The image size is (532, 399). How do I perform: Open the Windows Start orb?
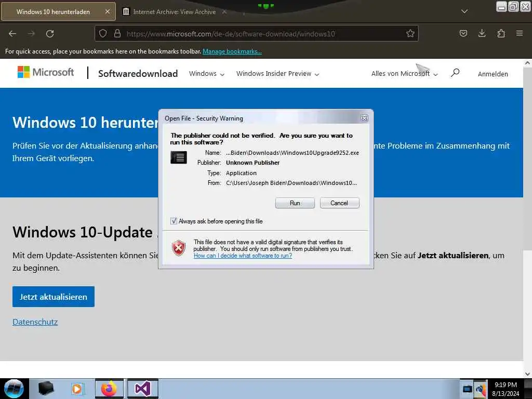14,389
